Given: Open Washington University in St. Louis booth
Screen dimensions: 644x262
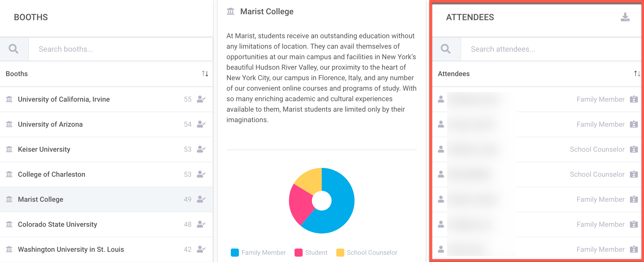Looking at the screenshot, I should [x=71, y=249].
